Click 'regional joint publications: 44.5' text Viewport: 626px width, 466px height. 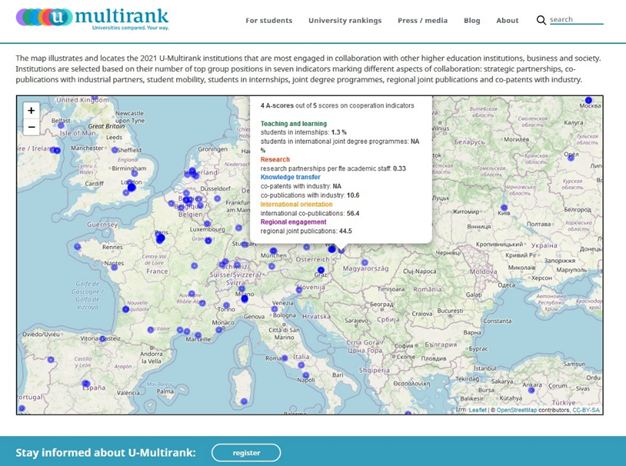pos(306,231)
